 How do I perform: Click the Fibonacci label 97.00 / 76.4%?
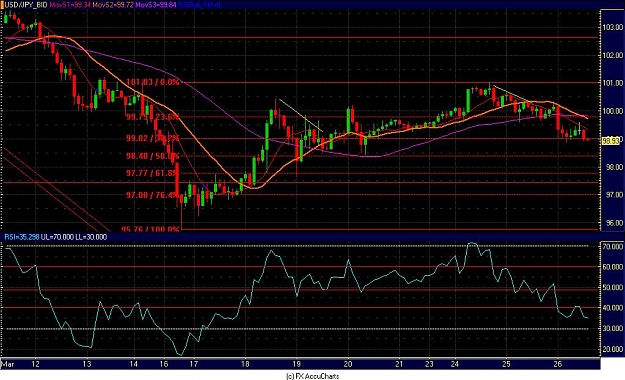tap(153, 195)
